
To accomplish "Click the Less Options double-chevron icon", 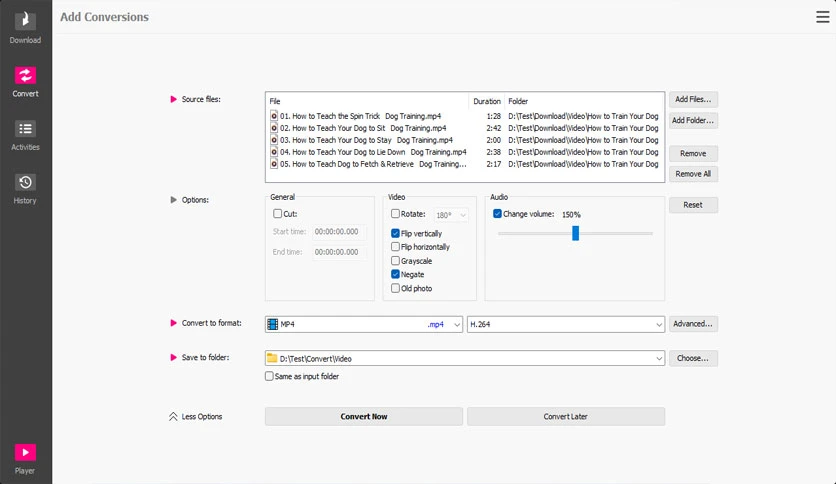I will (x=173, y=417).
